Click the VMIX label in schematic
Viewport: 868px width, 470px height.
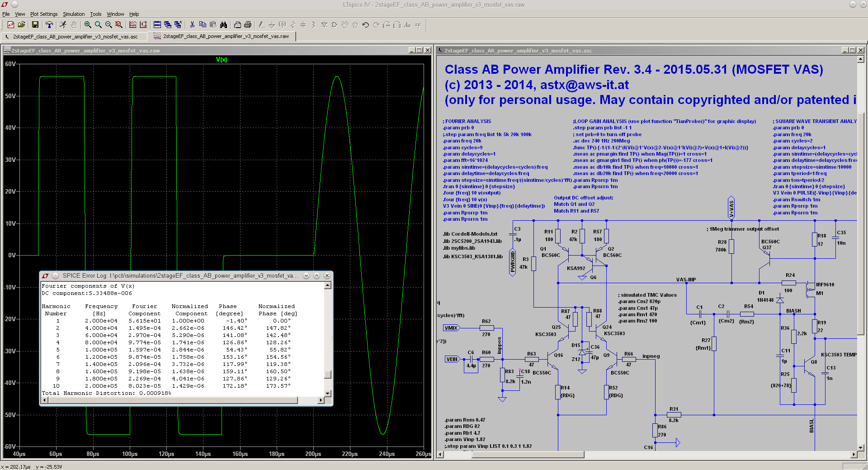(451, 328)
